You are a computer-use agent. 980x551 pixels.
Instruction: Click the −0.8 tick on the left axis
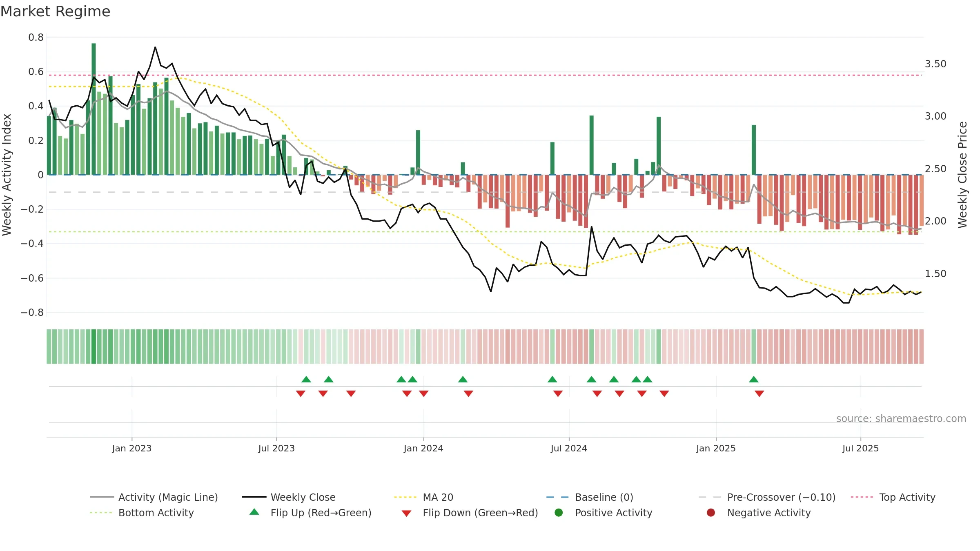32,313
